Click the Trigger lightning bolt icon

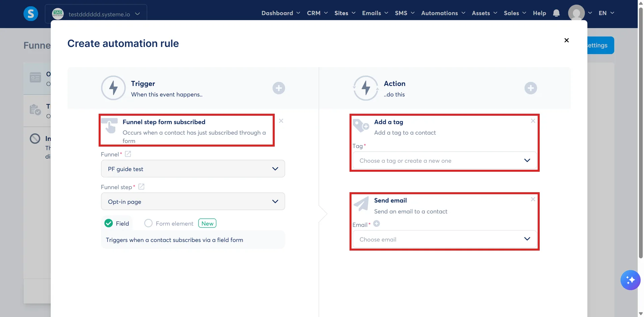coord(113,88)
